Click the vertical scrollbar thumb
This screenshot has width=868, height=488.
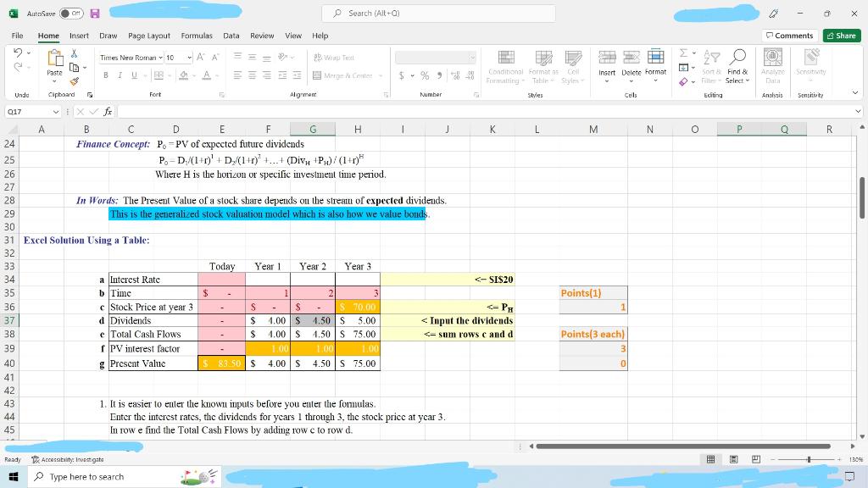862,197
